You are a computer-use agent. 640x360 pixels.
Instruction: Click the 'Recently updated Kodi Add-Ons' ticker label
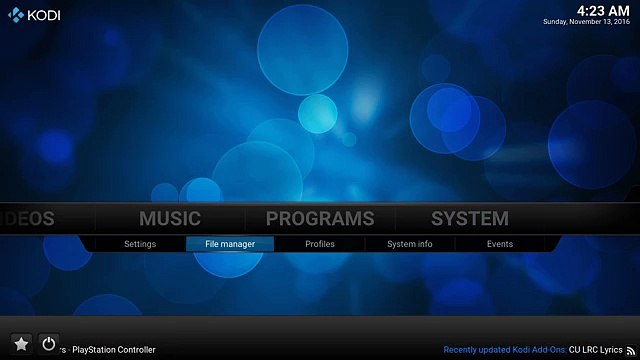coord(504,350)
